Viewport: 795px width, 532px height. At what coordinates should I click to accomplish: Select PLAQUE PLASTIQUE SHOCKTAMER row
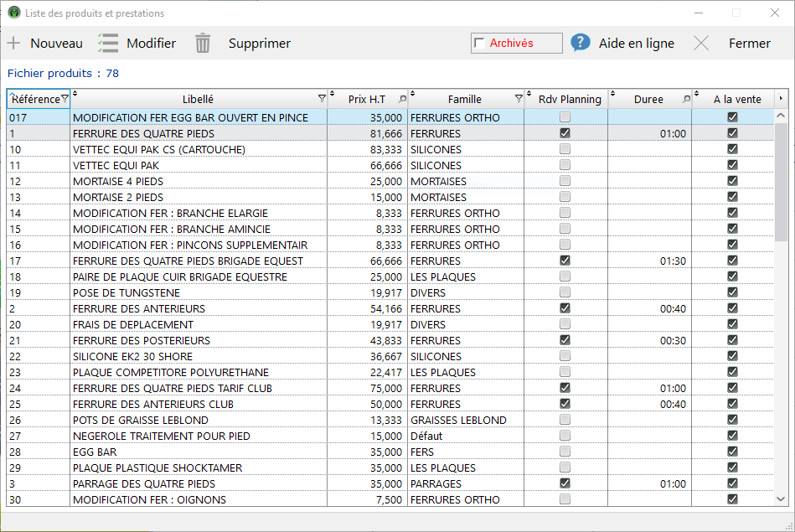pyautogui.click(x=390, y=467)
